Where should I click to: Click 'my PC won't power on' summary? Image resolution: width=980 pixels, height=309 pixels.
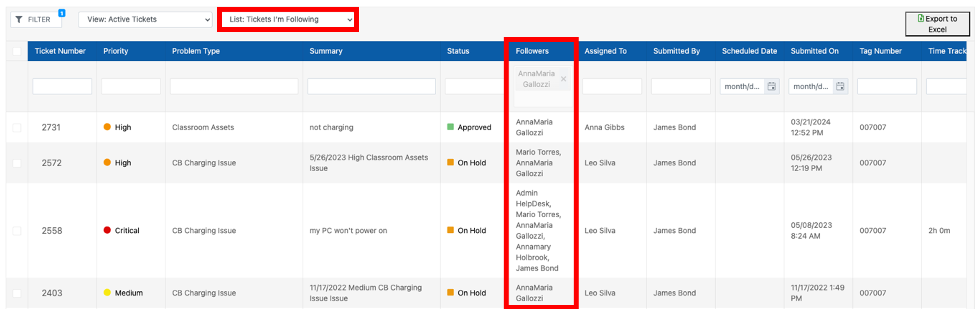[x=348, y=231]
